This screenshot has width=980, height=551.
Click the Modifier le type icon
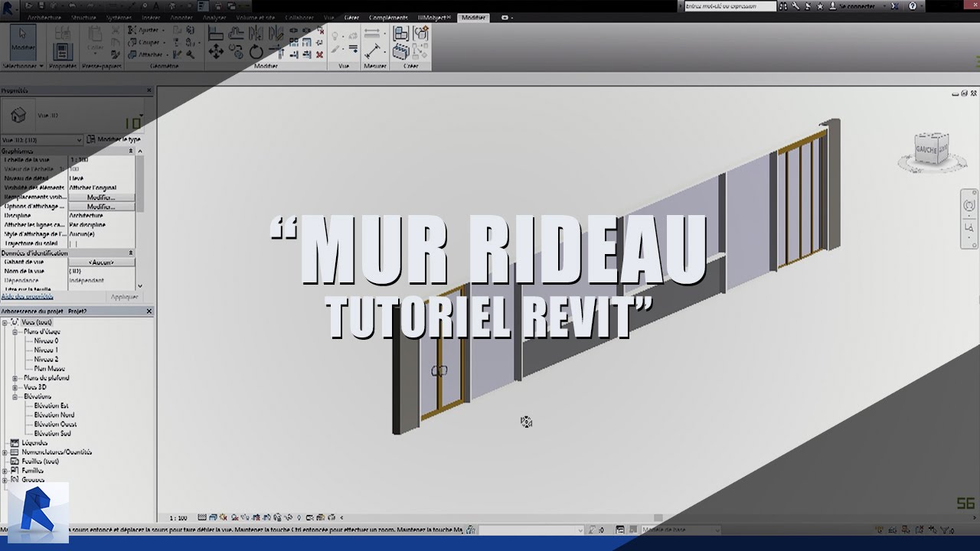pyautogui.click(x=91, y=140)
